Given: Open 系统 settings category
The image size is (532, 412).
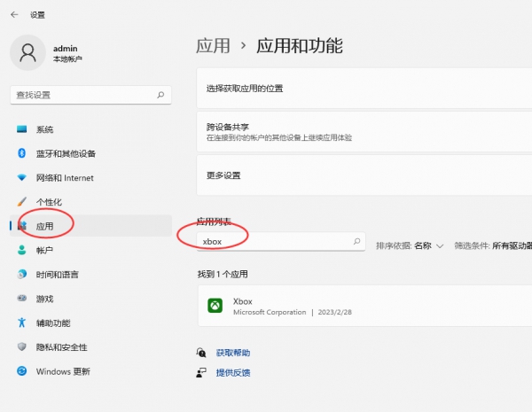Looking at the screenshot, I should tap(90, 129).
